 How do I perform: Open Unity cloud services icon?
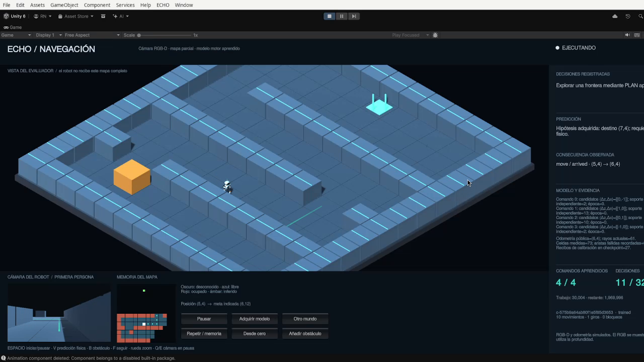pyautogui.click(x=615, y=16)
